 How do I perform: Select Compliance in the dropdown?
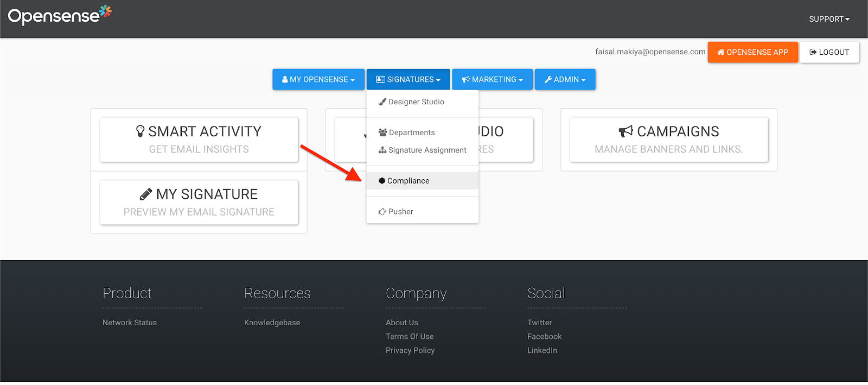click(x=422, y=181)
